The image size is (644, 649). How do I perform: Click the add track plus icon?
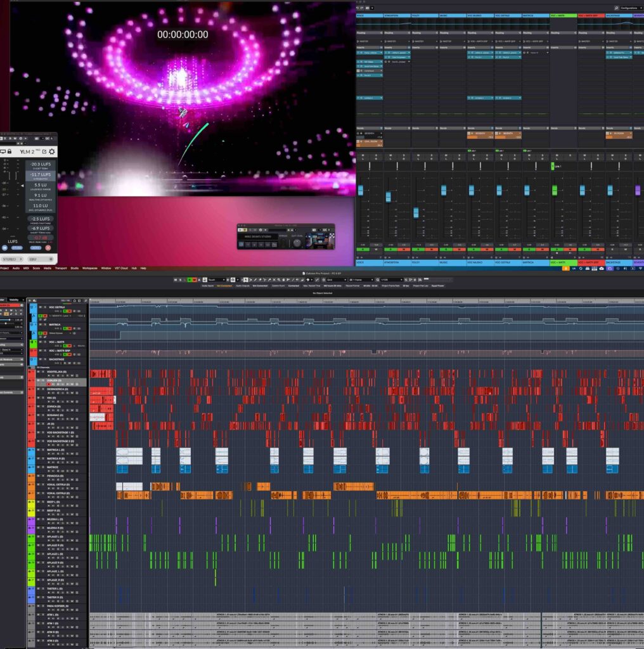(x=30, y=300)
